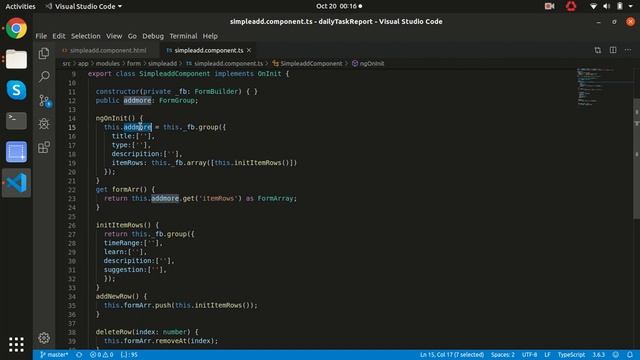Open Terminal from the dock
Screen dimensions: 640x360
(x=16, y=121)
